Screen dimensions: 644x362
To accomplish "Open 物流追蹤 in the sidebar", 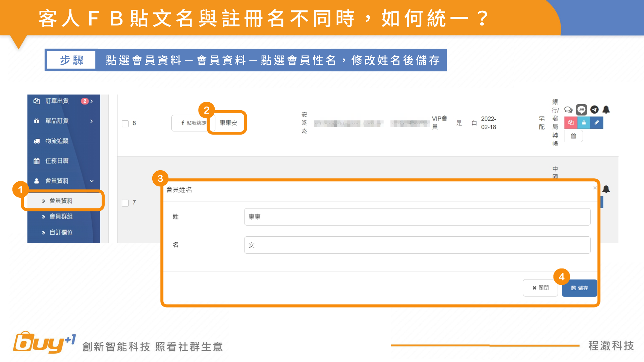I will pos(57,141).
